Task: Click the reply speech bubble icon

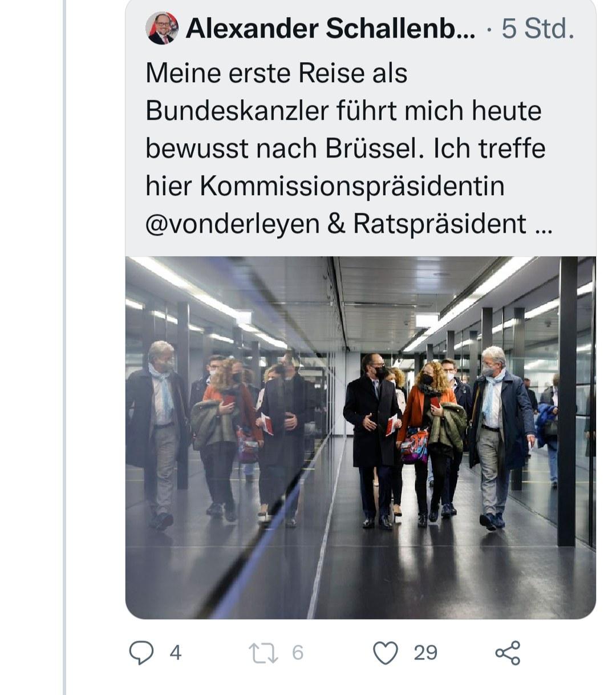Action: tap(141, 653)
